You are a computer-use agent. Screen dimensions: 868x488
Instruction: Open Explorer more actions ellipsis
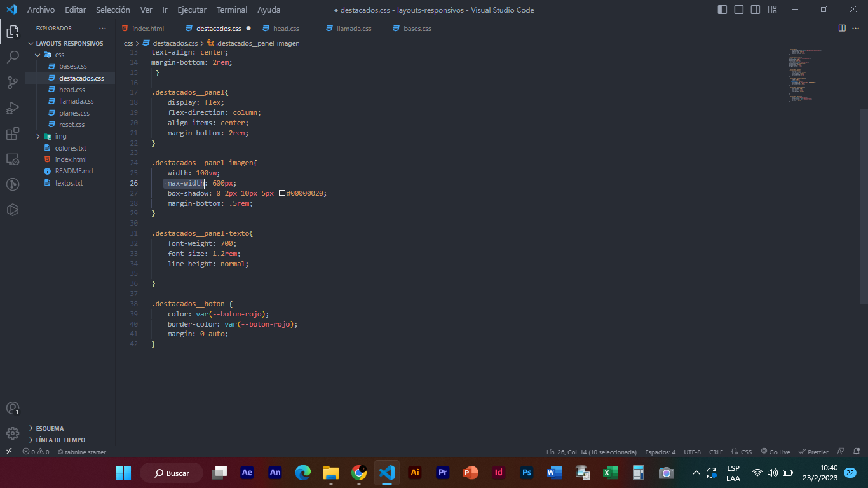tap(102, 28)
